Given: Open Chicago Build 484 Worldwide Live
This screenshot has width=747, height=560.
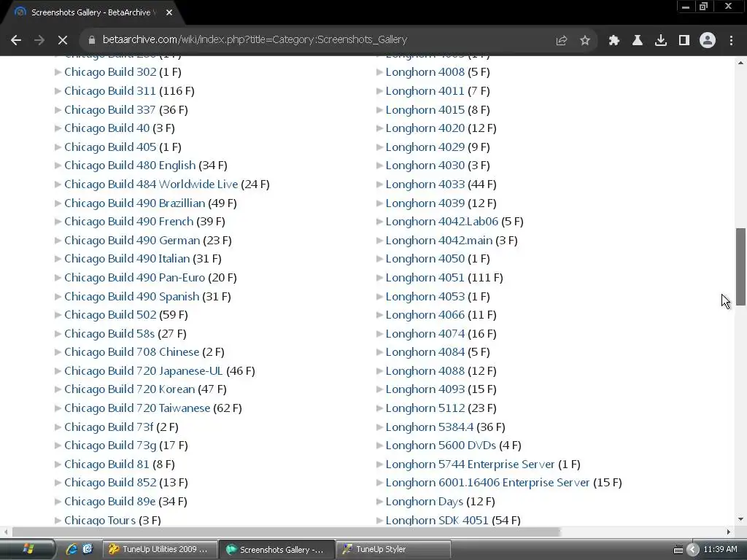Looking at the screenshot, I should coord(151,184).
